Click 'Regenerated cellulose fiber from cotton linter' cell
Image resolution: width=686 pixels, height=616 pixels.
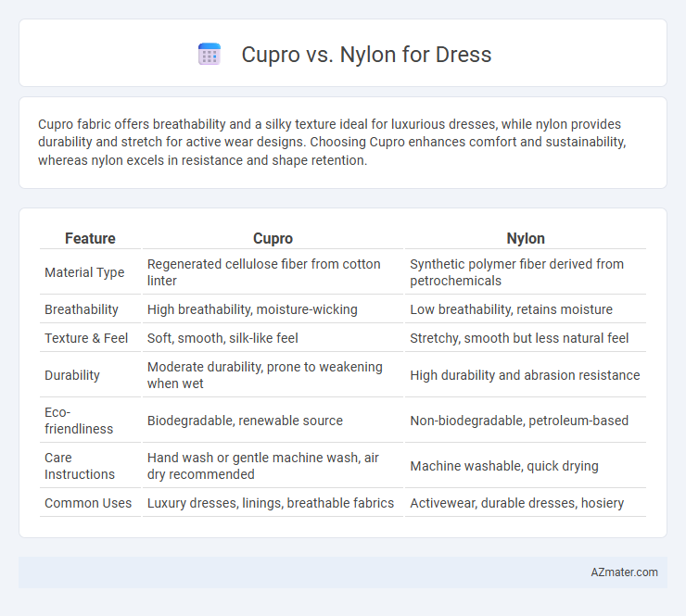(273, 272)
